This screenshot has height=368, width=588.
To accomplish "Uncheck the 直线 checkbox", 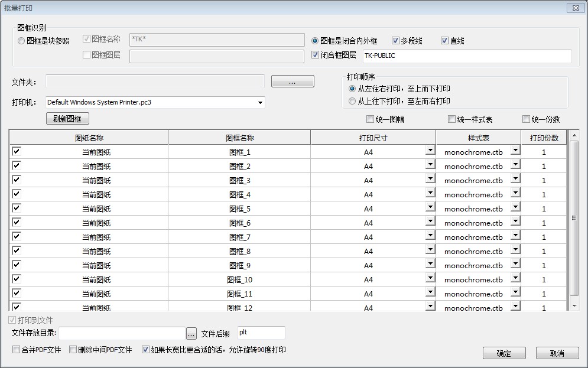I will (445, 41).
